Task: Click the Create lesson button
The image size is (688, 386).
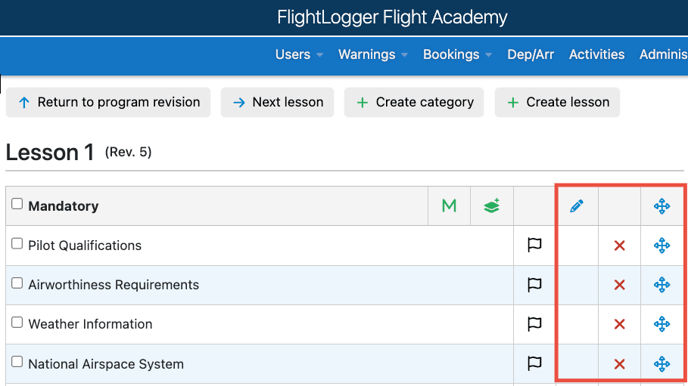Action: pyautogui.click(x=557, y=102)
